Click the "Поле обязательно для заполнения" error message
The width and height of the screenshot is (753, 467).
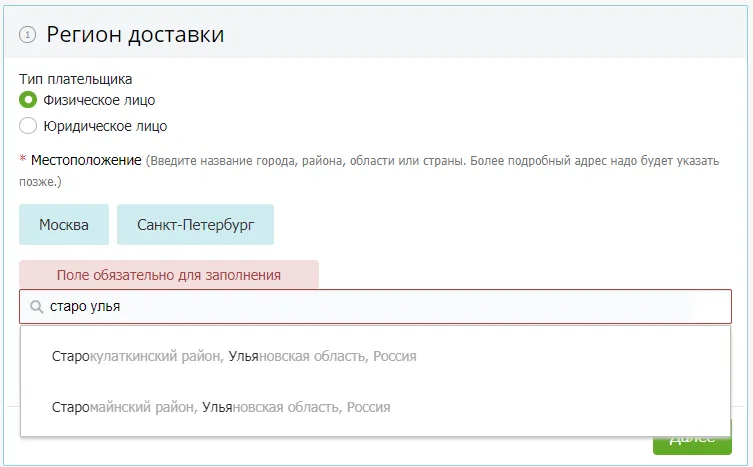168,274
